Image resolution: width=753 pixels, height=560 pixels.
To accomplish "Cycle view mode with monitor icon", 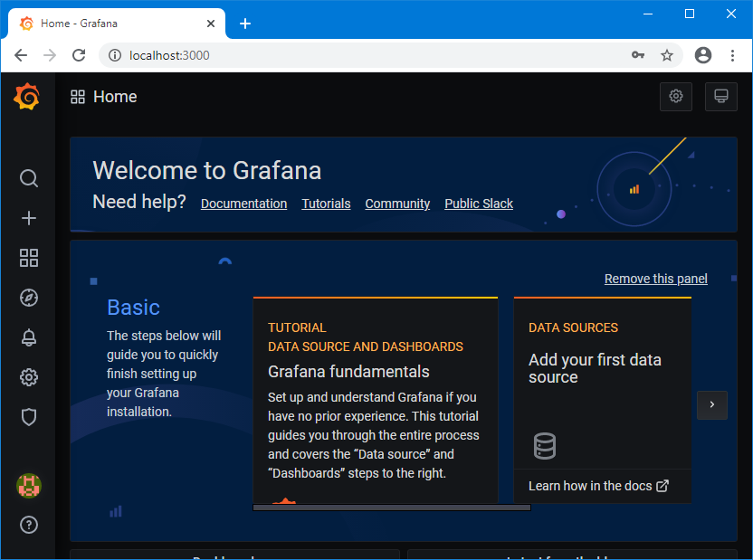I will (x=720, y=97).
